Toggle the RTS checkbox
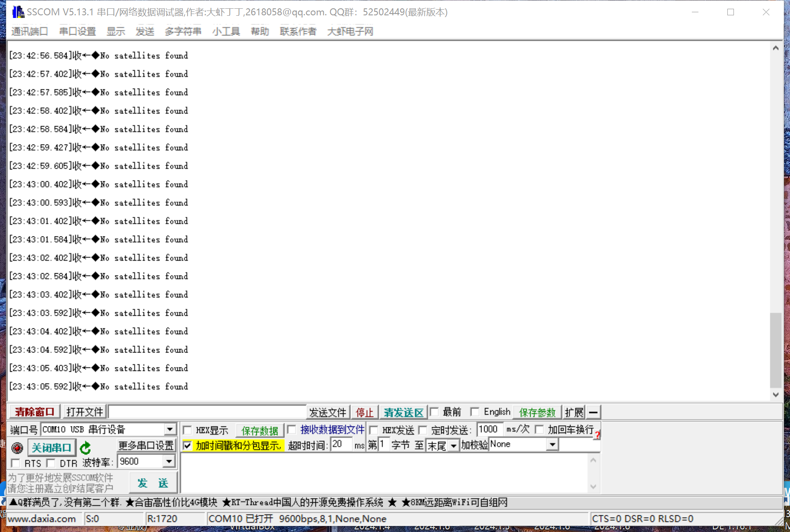 coord(16,463)
